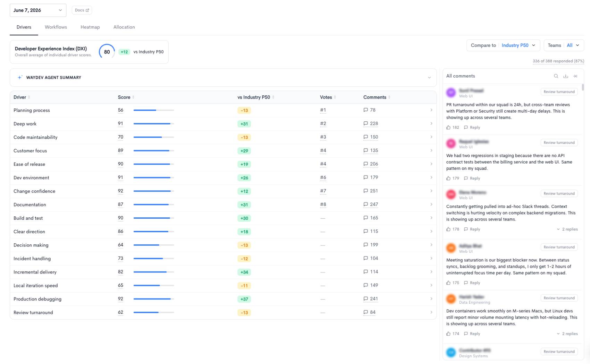The height and width of the screenshot is (364, 590).
Task: Click Review turnaround tag on first comment
Action: click(559, 92)
